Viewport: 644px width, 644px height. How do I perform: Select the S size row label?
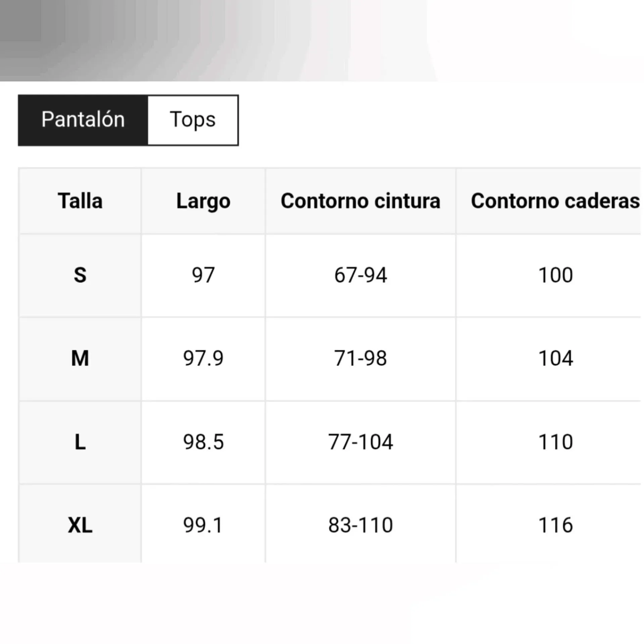pyautogui.click(x=80, y=275)
